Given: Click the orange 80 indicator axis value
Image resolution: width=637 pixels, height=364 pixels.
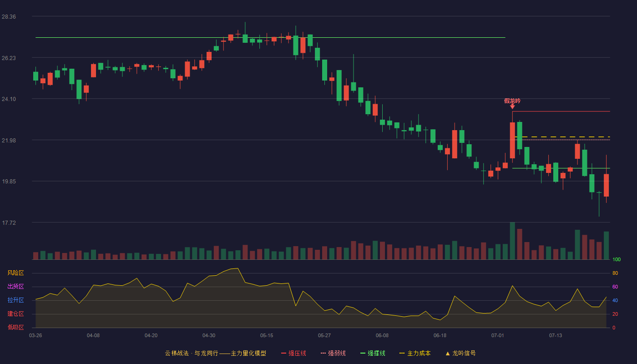Looking at the screenshot, I should (615, 273).
